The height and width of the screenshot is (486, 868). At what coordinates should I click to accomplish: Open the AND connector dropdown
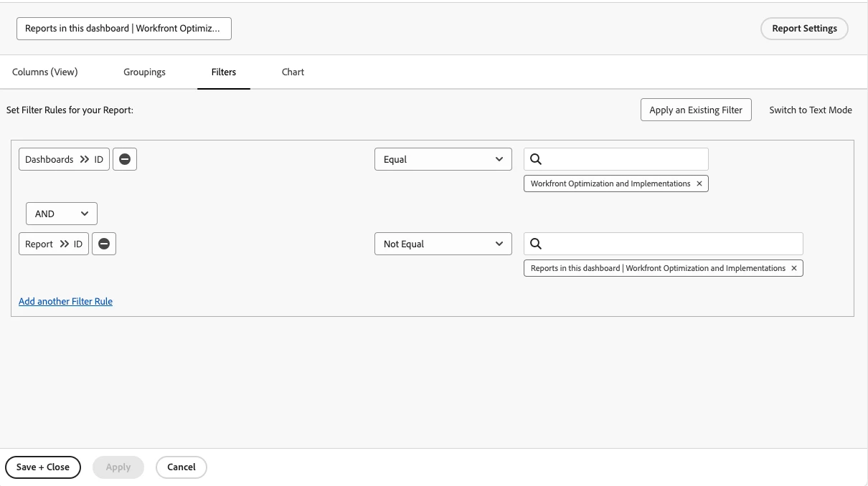point(62,214)
